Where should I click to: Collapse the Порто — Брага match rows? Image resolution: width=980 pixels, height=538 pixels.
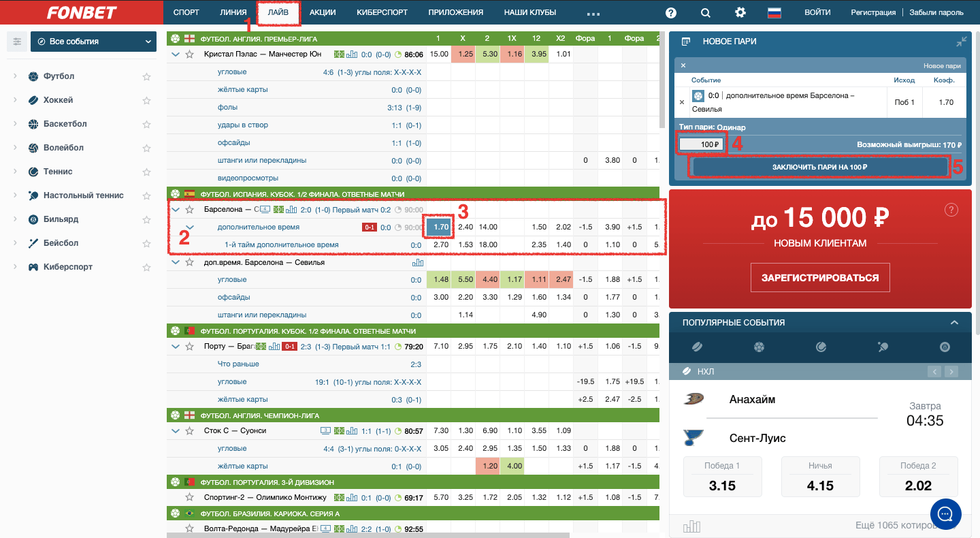pos(176,347)
